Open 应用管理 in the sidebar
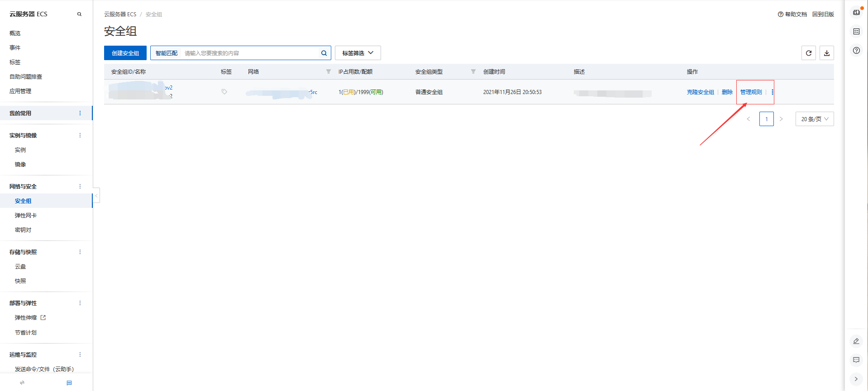The width and height of the screenshot is (868, 391). 20,91
